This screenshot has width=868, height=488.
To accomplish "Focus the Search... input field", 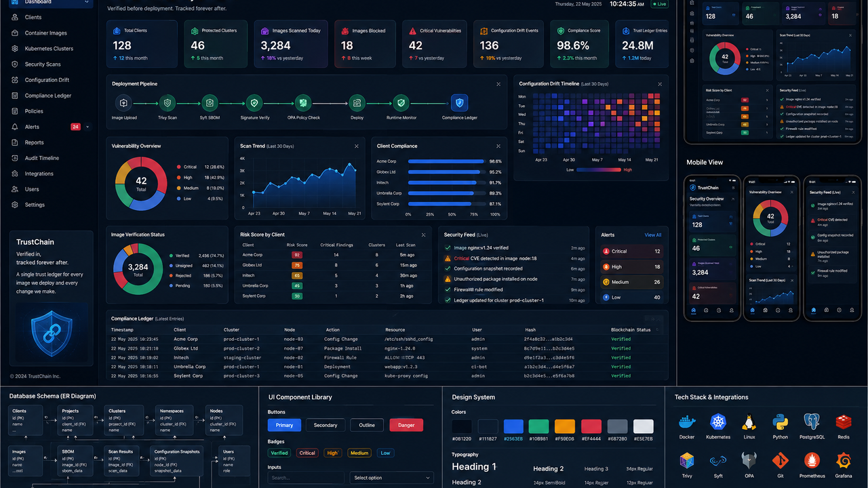I will 306,478.
